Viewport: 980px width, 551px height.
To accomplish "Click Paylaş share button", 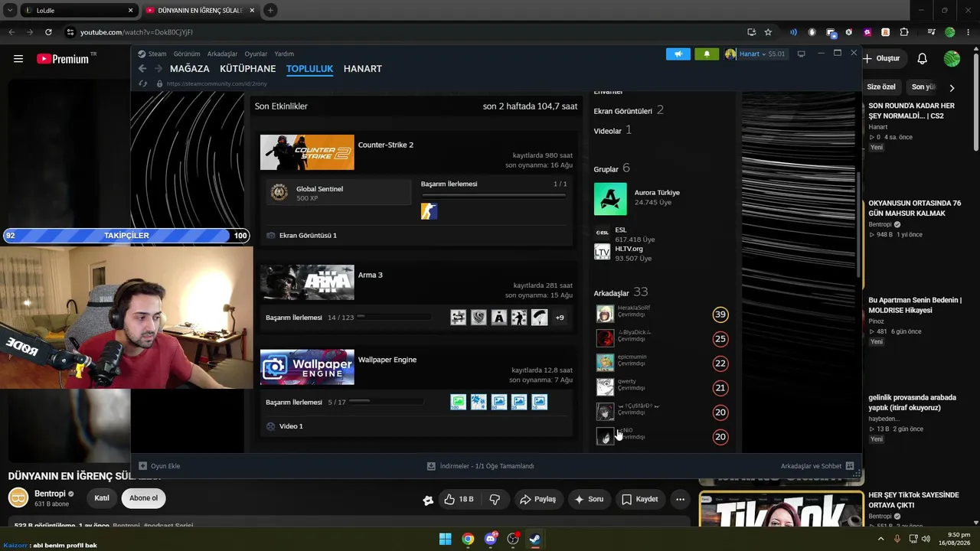I will (537, 499).
